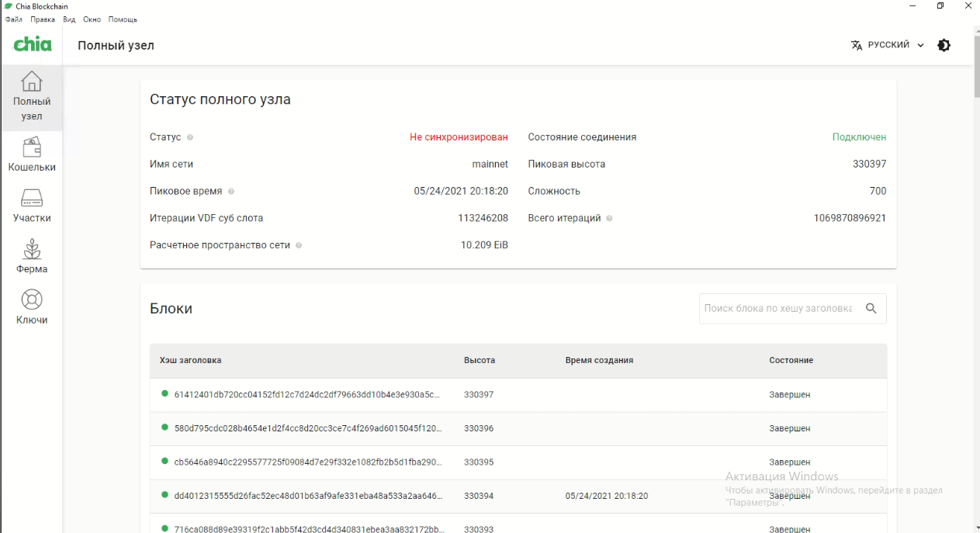This screenshot has width=980, height=533.
Task: Click the block search magnifier icon
Action: coord(871,308)
